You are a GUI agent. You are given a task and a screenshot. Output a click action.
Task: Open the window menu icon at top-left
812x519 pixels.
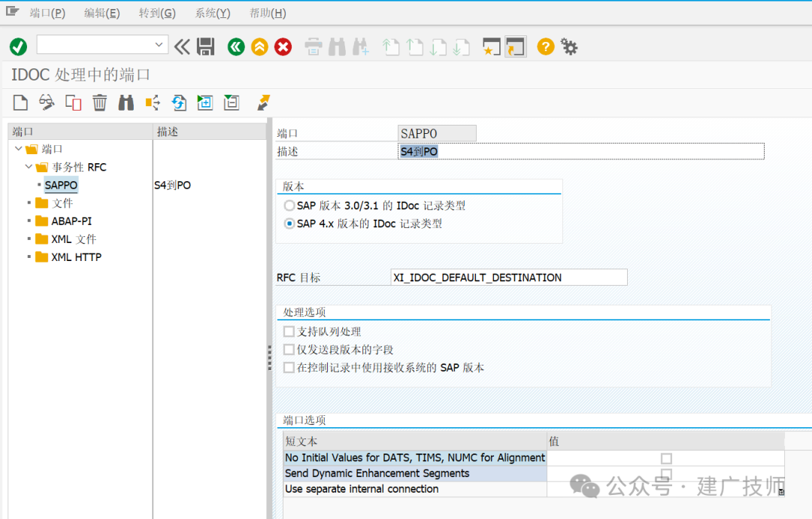coord(12,11)
